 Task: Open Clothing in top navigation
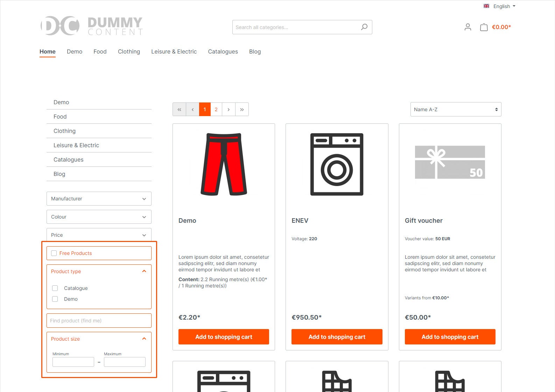tap(129, 51)
